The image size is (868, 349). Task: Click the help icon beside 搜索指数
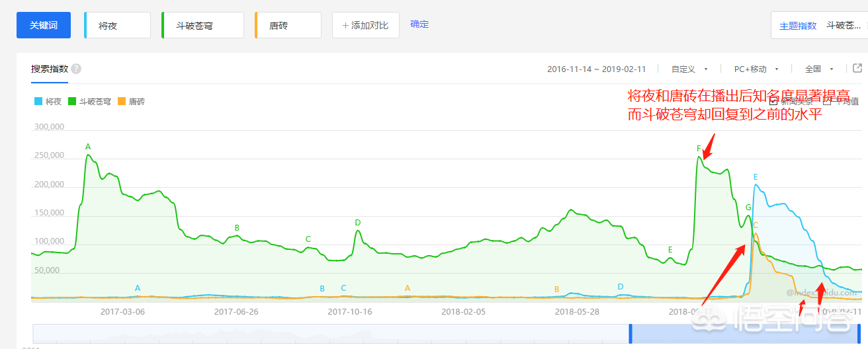point(76,69)
